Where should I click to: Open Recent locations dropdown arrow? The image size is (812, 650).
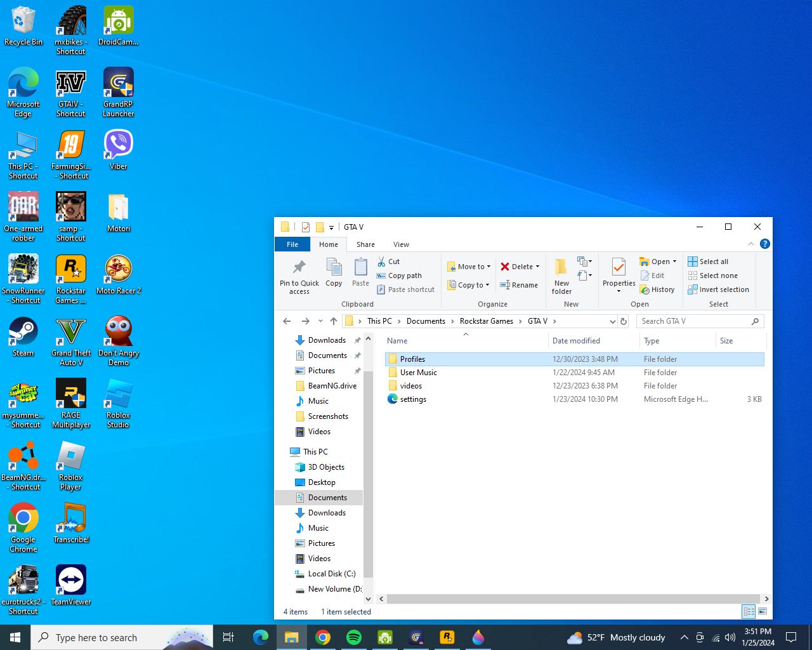click(x=320, y=321)
